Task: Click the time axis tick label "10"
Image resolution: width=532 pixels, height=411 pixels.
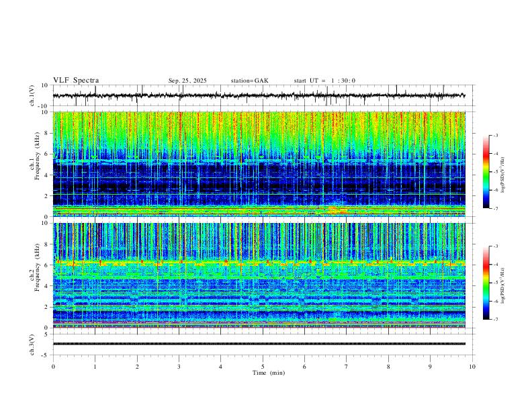Action: pyautogui.click(x=472, y=367)
